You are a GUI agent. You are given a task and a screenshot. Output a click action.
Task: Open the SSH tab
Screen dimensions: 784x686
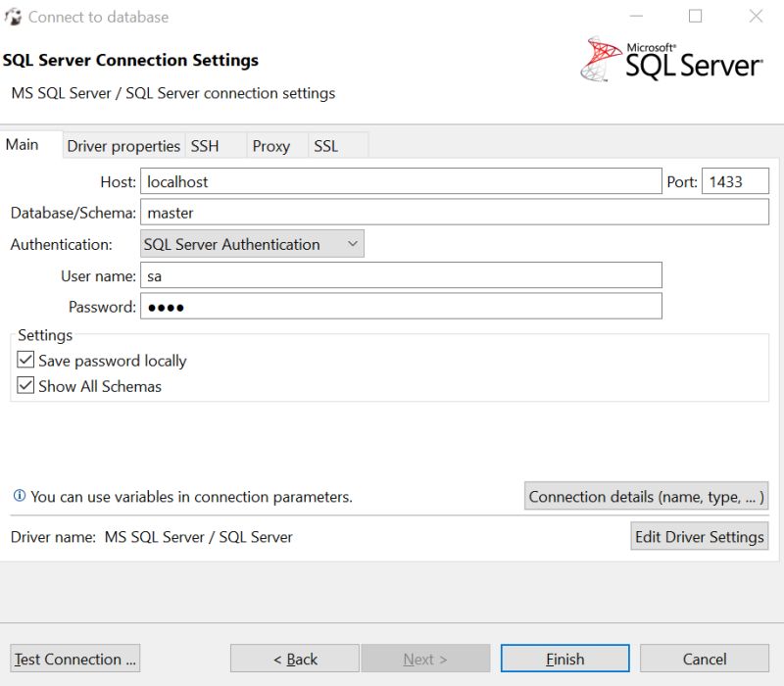[x=206, y=145]
